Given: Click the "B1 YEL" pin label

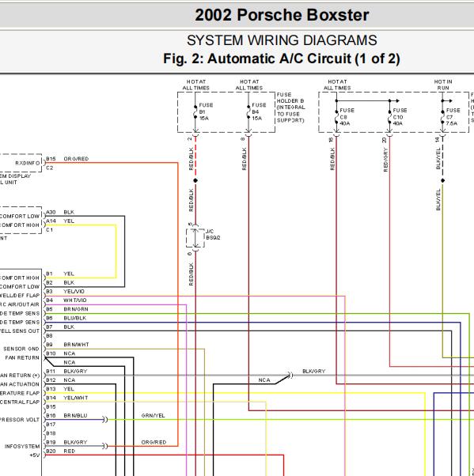Looking at the screenshot, I should click(60, 274).
